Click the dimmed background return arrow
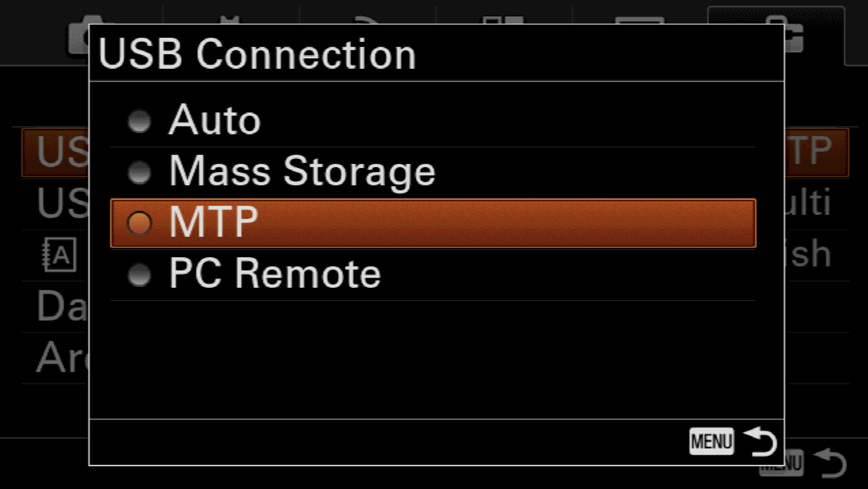This screenshot has width=868, height=489. [831, 464]
